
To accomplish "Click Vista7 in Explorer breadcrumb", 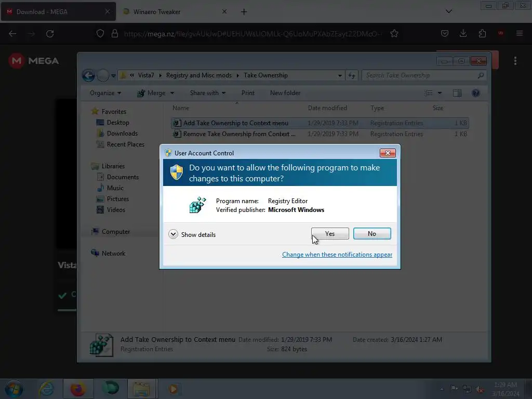I will (x=146, y=75).
